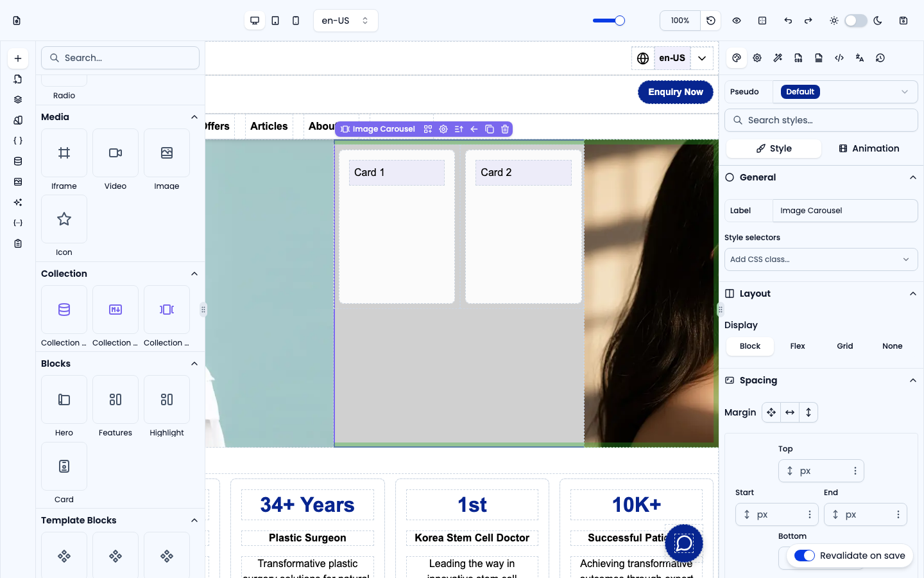Open the en-US locale selector in the top bar
This screenshot has height=578, width=924.
point(346,21)
